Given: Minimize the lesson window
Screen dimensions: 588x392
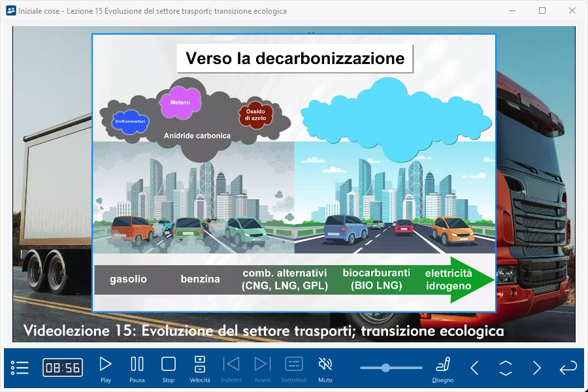Looking at the screenshot, I should (x=512, y=10).
